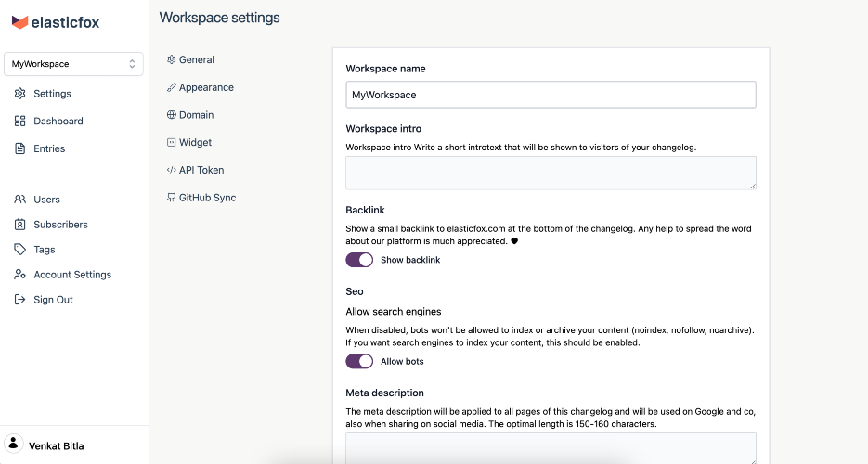The width and height of the screenshot is (868, 464).
Task: Click the Settings gear icon in sidebar
Action: pyautogui.click(x=19, y=94)
